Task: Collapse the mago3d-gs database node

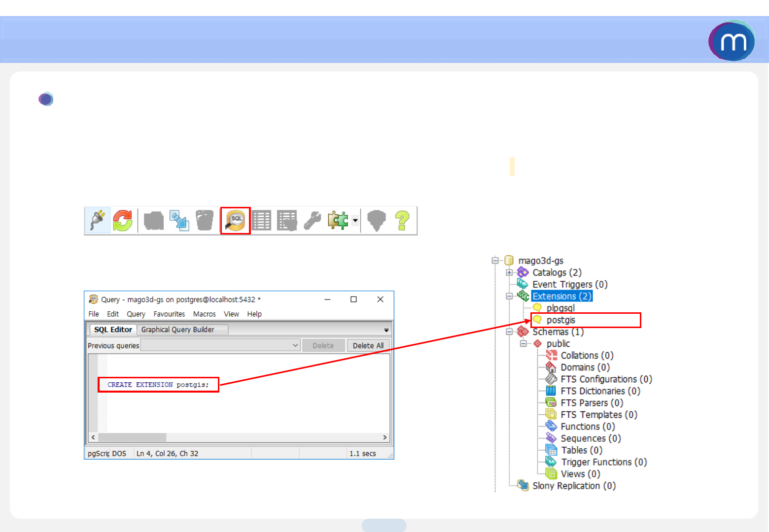Action: click(x=495, y=260)
